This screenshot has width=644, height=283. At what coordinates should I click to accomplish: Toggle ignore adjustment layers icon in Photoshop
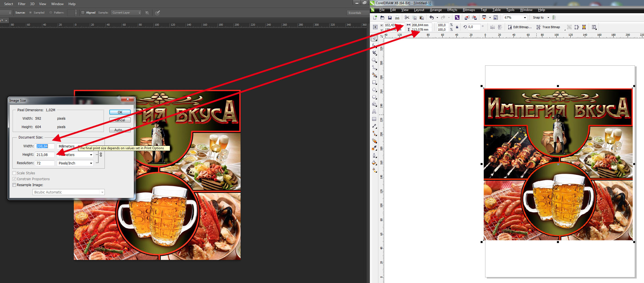point(147,13)
